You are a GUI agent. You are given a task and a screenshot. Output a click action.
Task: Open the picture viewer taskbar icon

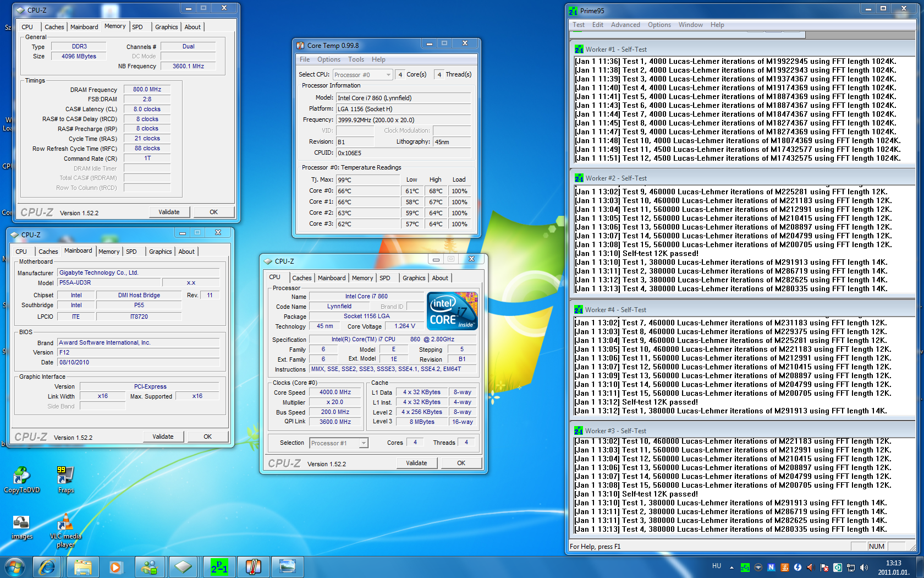[288, 567]
